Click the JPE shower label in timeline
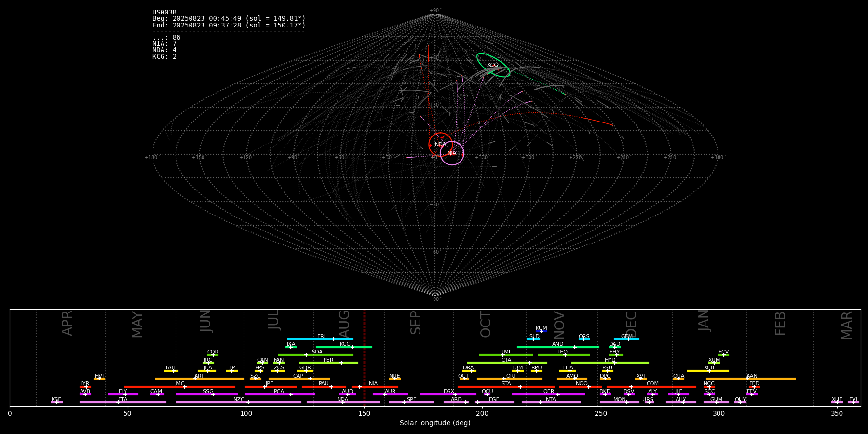 coord(270,384)
